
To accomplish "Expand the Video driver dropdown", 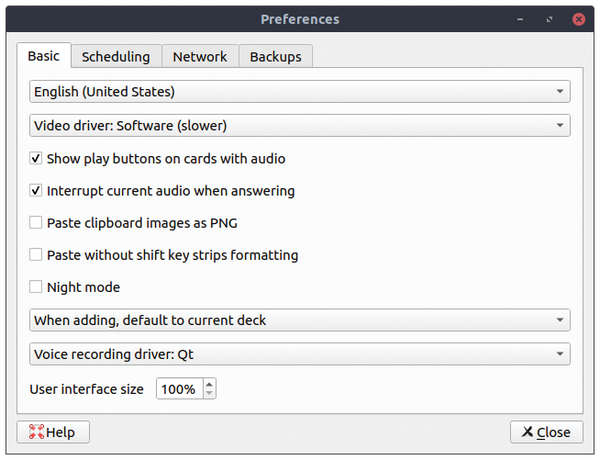I will tap(300, 126).
